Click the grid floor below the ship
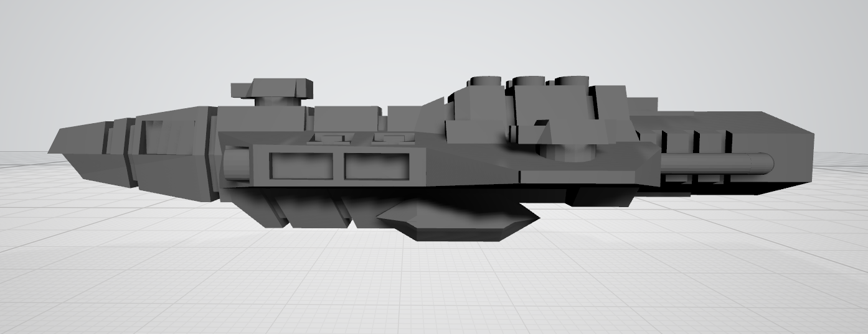Image resolution: width=868 pixels, height=334 pixels. (x=436, y=286)
